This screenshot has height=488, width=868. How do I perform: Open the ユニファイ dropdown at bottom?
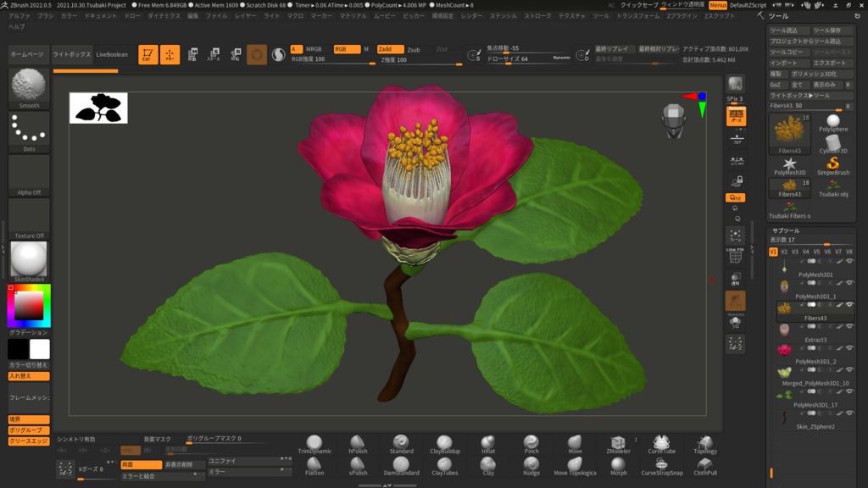click(x=249, y=460)
